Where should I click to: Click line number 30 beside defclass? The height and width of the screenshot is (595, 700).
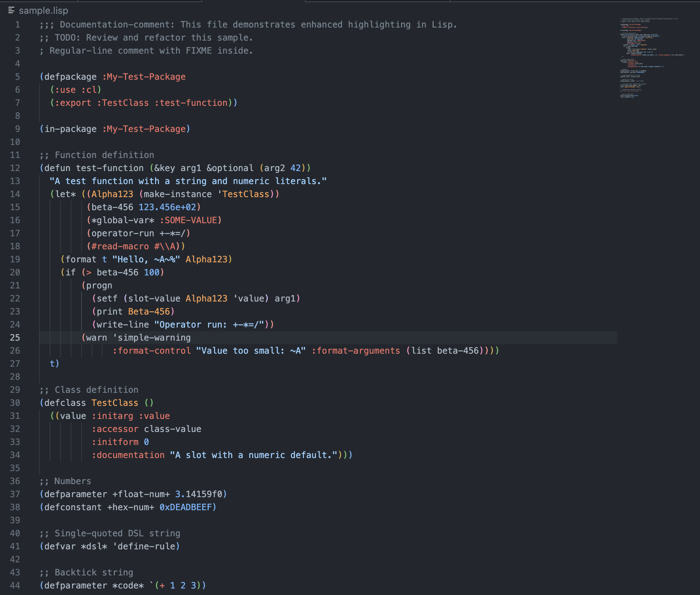(15, 403)
